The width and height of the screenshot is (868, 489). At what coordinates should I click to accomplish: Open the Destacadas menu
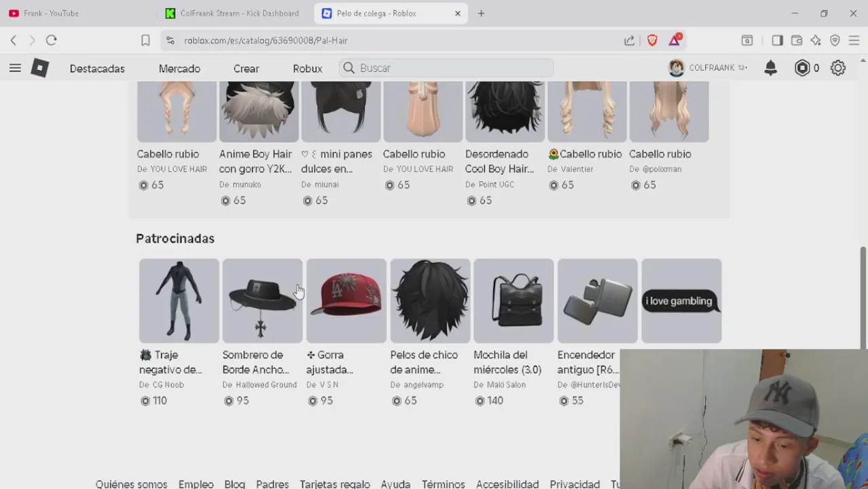coord(97,68)
